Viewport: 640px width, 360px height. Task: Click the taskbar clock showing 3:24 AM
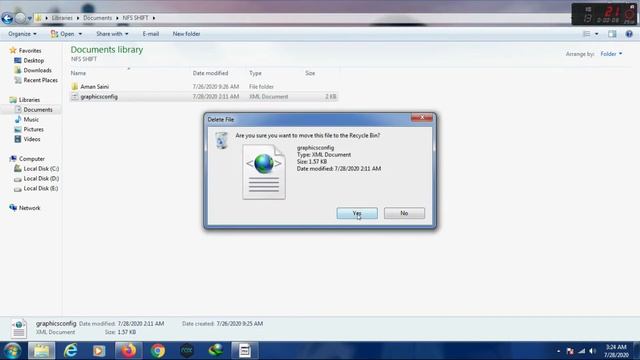[x=616, y=351]
